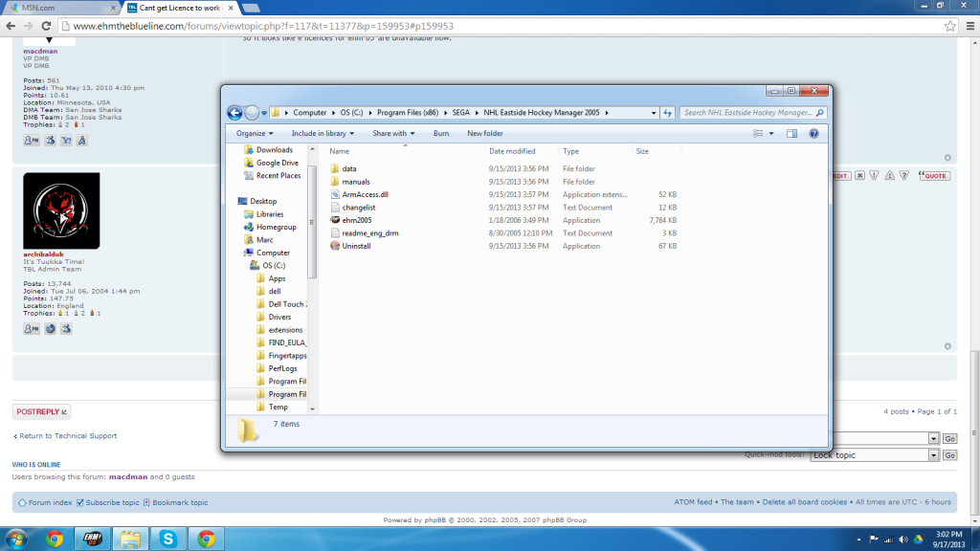Open the Chrome menu icon
The image size is (980, 551).
tap(970, 26)
